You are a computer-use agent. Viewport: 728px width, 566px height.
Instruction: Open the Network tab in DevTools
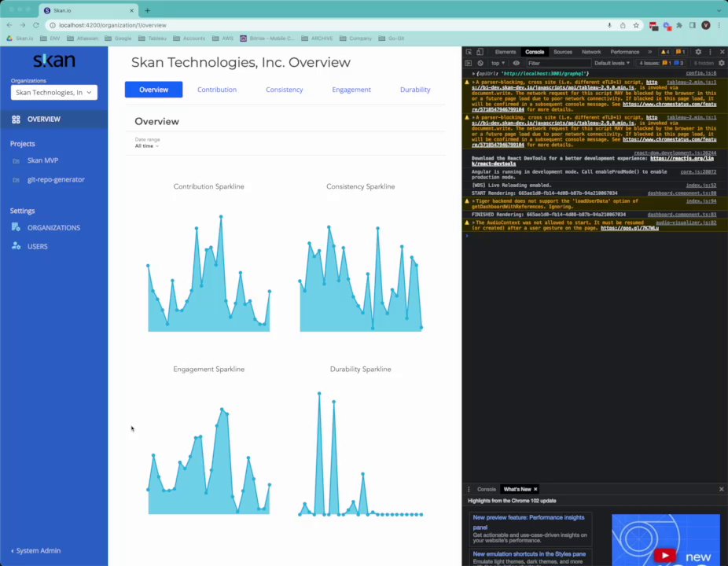(591, 52)
